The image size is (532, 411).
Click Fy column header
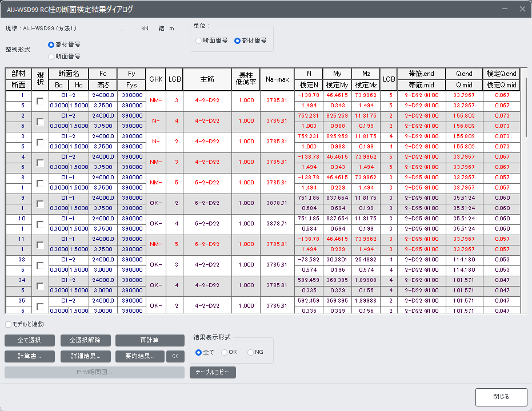tap(131, 74)
